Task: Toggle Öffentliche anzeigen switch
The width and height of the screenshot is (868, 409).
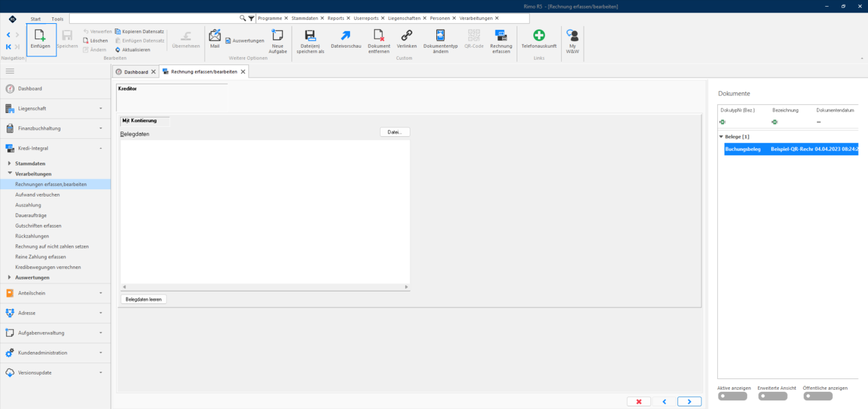Action: pos(818,396)
